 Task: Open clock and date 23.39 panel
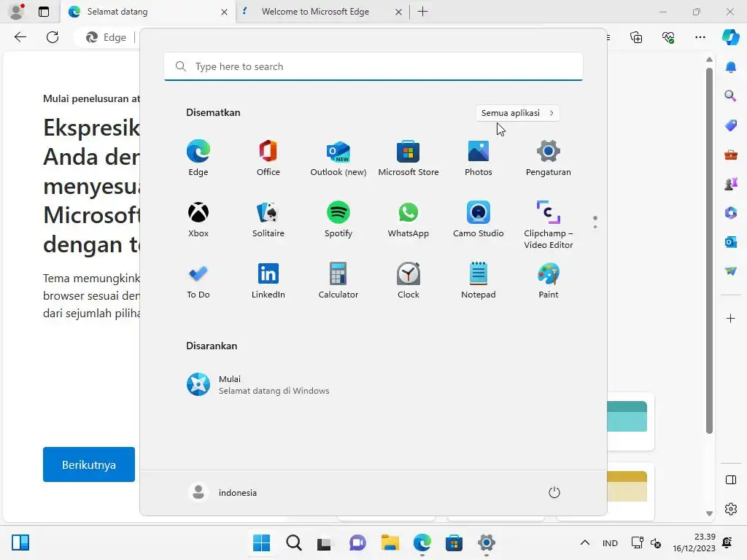pyautogui.click(x=694, y=542)
